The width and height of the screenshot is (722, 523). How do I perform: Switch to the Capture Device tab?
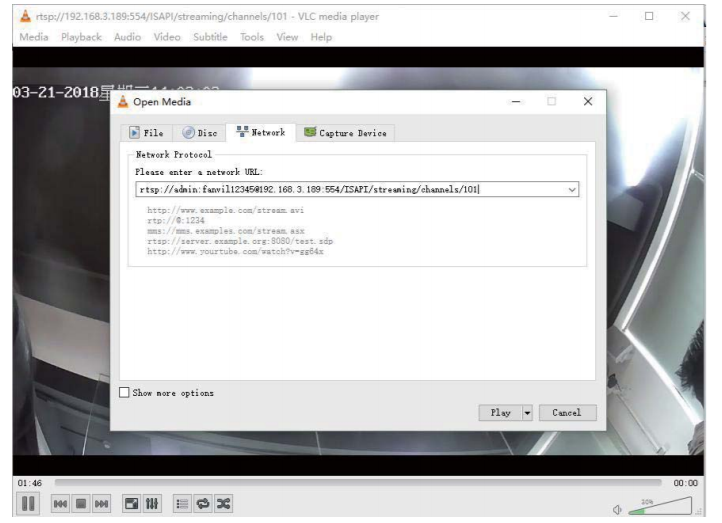point(345,133)
